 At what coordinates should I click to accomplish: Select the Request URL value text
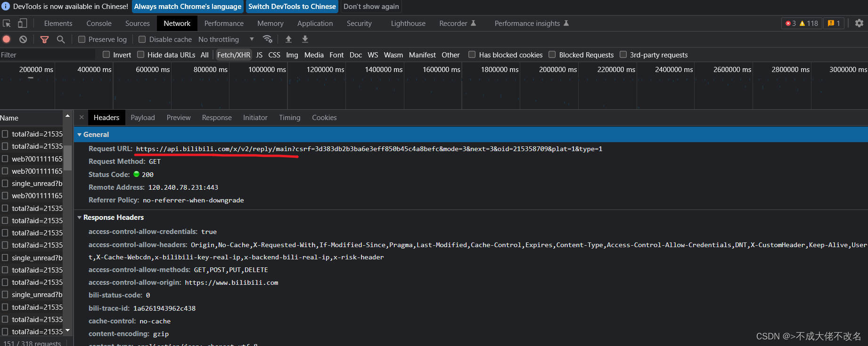tap(369, 149)
